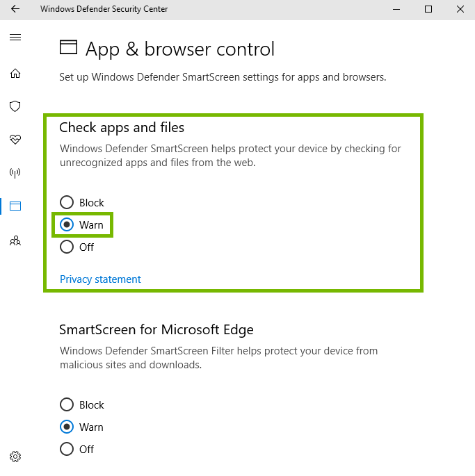
Task: Open Device performance & health heart icon
Action: pyautogui.click(x=15, y=140)
